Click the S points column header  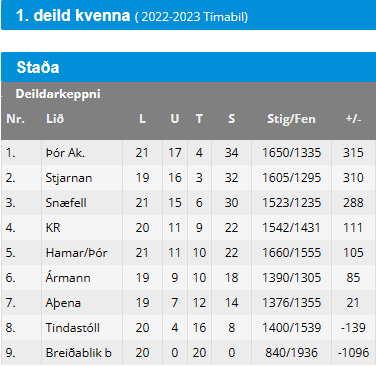pos(231,119)
